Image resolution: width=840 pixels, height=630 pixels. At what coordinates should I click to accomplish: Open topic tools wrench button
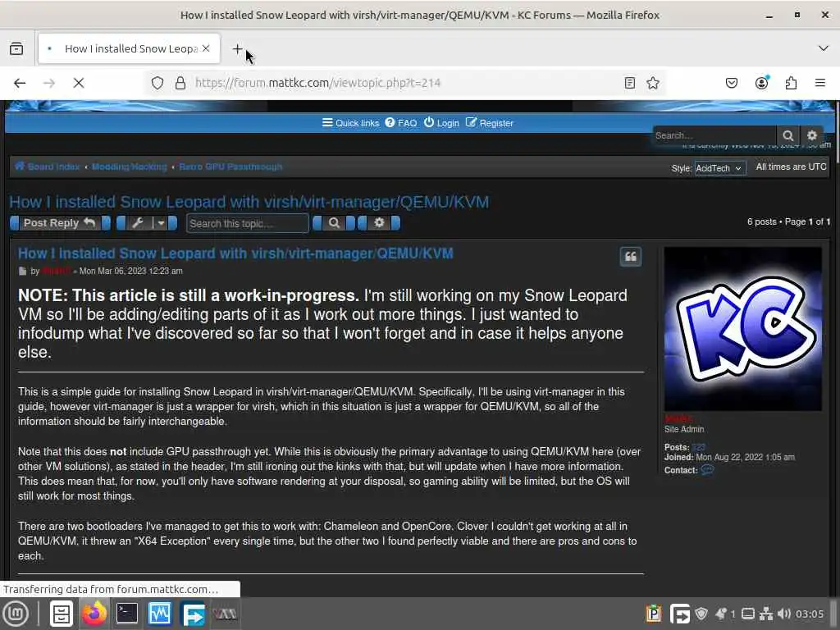point(146,223)
